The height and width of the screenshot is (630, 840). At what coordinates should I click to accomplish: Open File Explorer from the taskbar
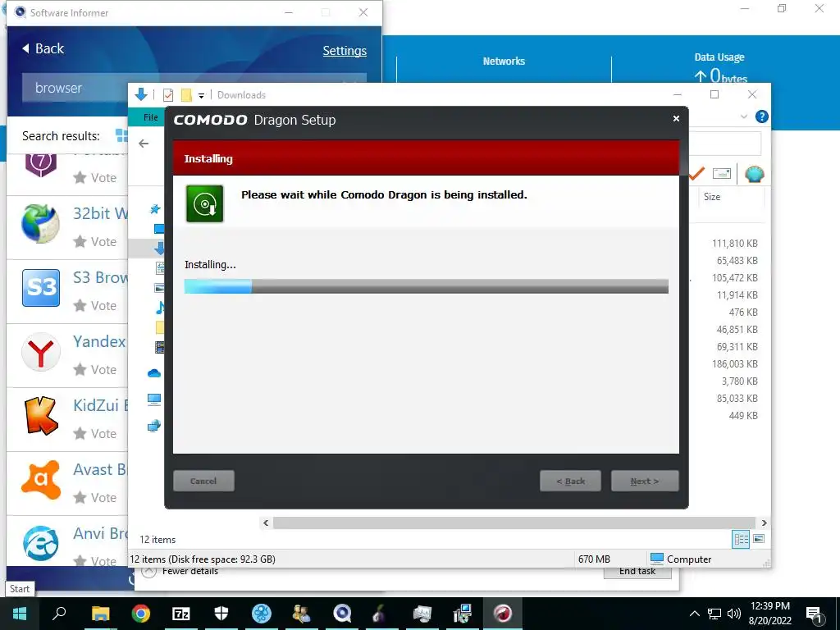click(x=100, y=614)
